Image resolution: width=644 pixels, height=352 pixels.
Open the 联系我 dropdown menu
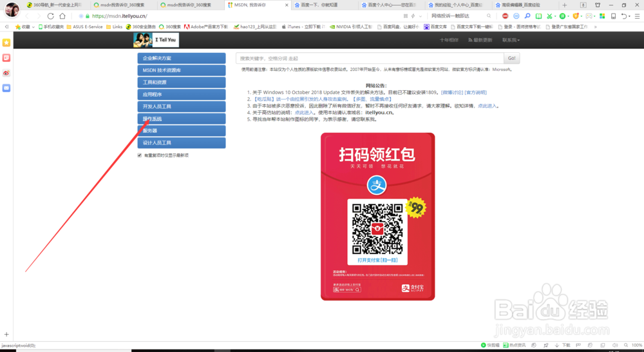click(x=511, y=40)
